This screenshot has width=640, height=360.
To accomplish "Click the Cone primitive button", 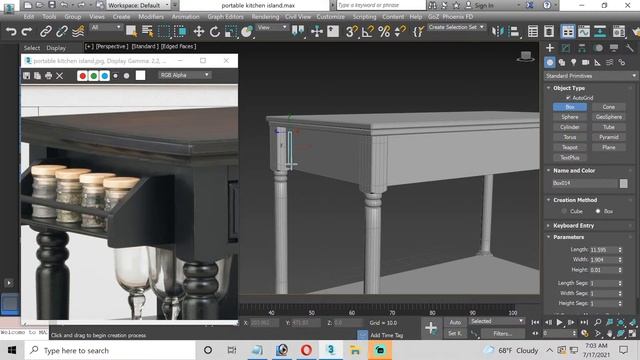I will [609, 107].
